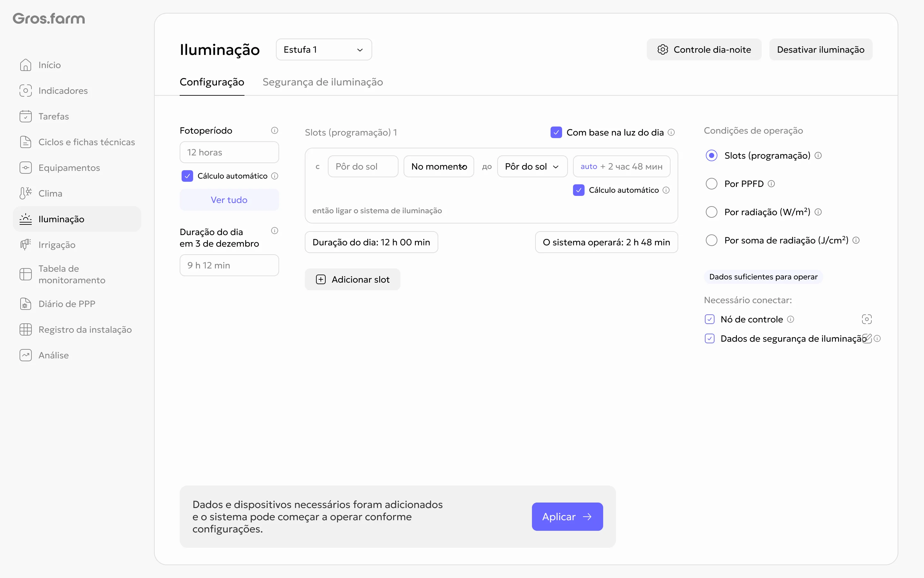Toggle Com base na luz do dia checkbox
924x578 pixels.
556,132
